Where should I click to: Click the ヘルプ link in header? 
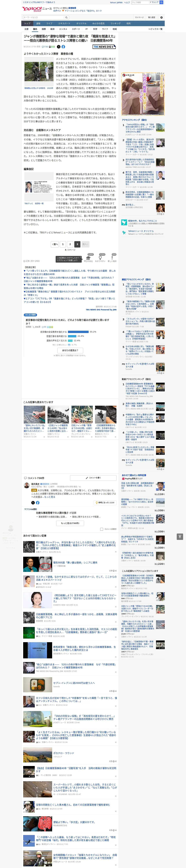(x=127, y=2)
